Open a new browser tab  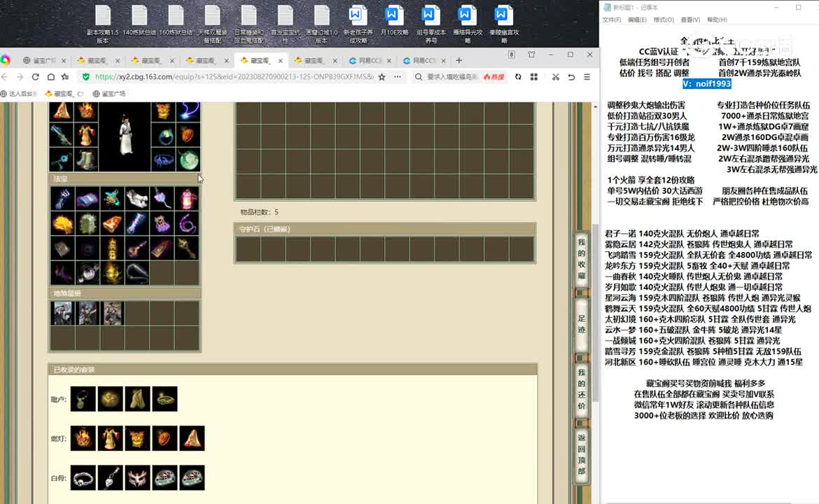459,61
